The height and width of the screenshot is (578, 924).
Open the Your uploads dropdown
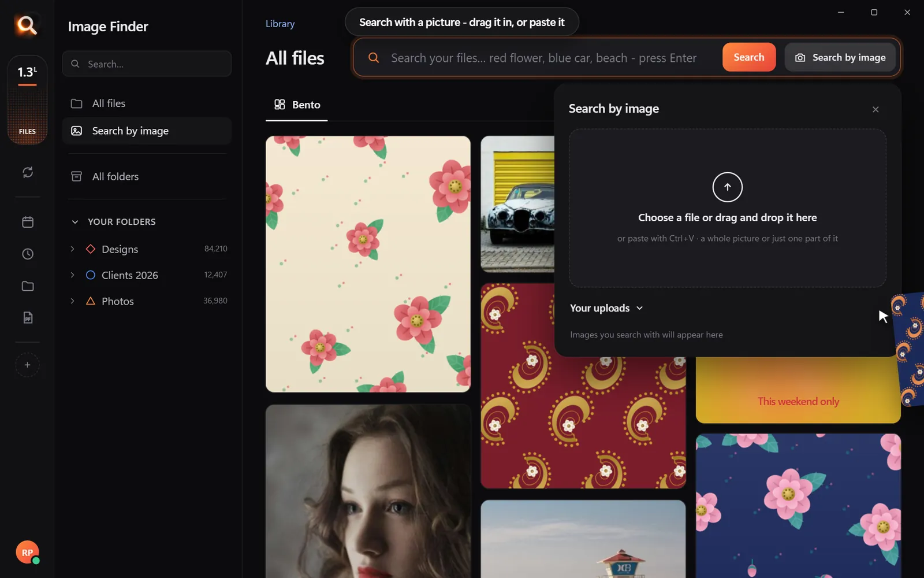click(606, 308)
